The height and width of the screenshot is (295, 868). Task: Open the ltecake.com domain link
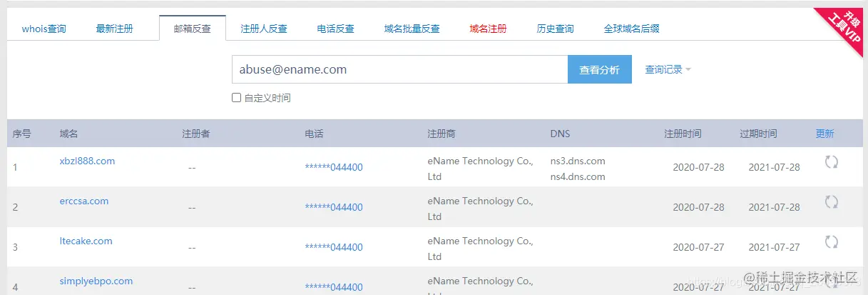(86, 241)
